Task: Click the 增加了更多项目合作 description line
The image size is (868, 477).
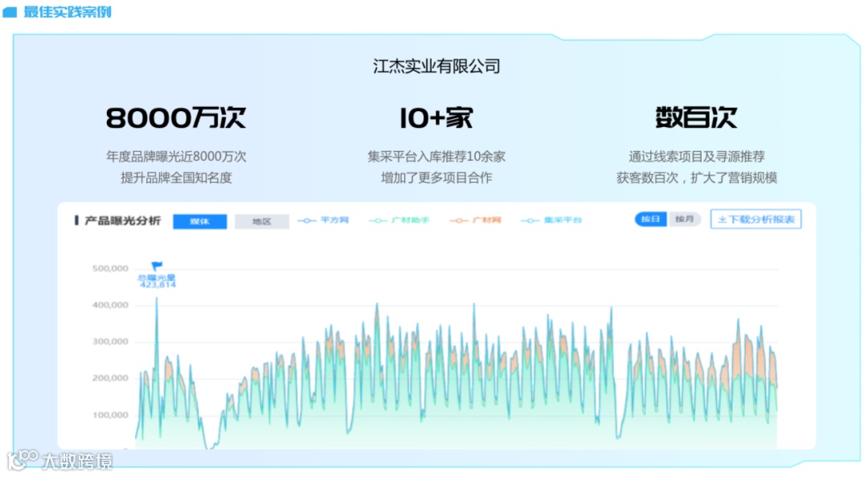Action: click(x=436, y=178)
